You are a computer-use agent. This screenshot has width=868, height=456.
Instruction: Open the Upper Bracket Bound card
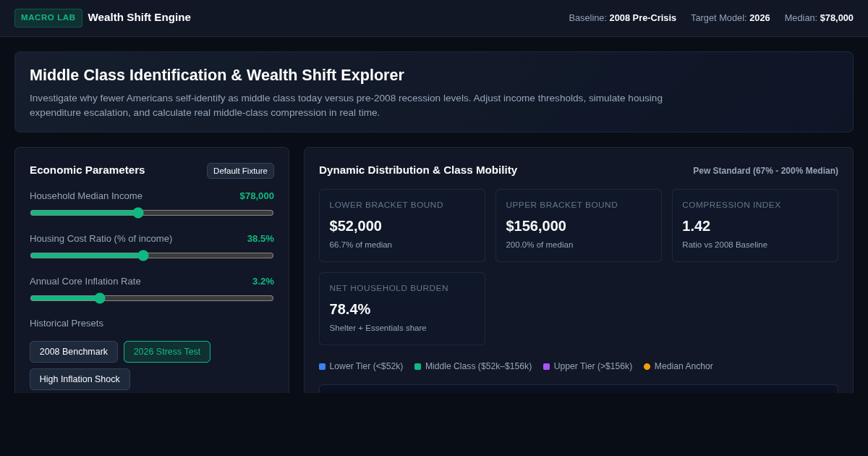[579, 226]
